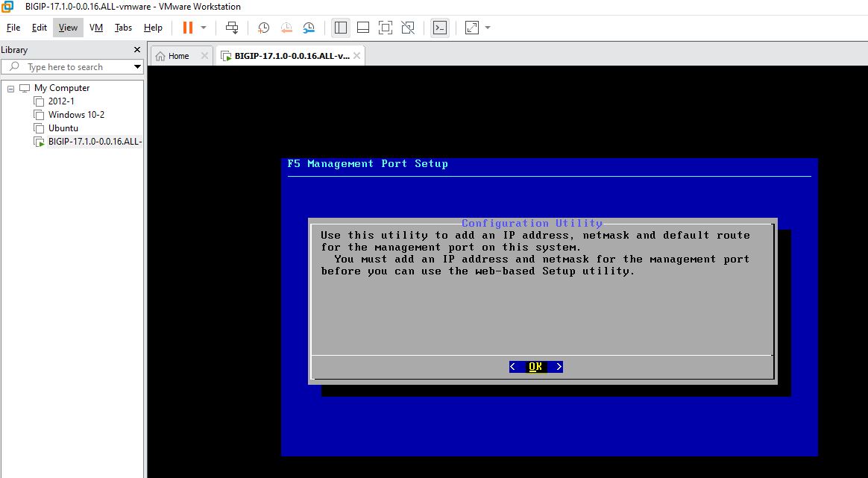The height and width of the screenshot is (478, 868).
Task: Open the Snapshot Manager icon
Action: pyautogui.click(x=309, y=28)
